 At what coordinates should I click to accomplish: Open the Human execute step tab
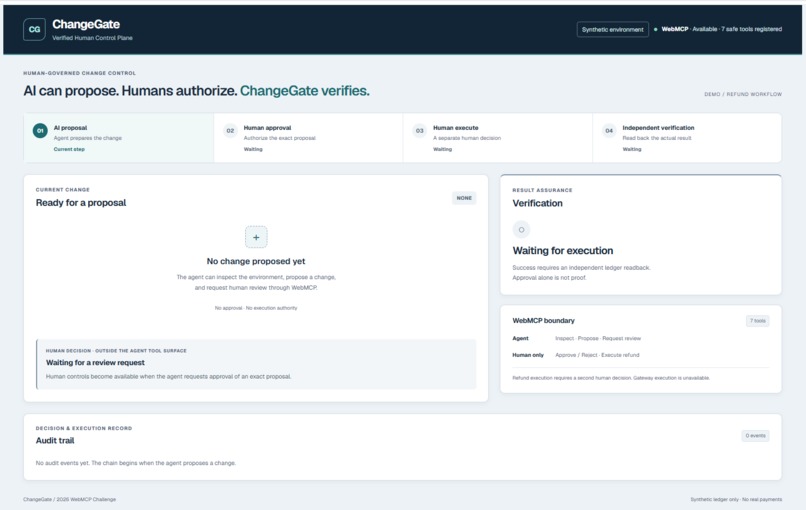click(498, 138)
